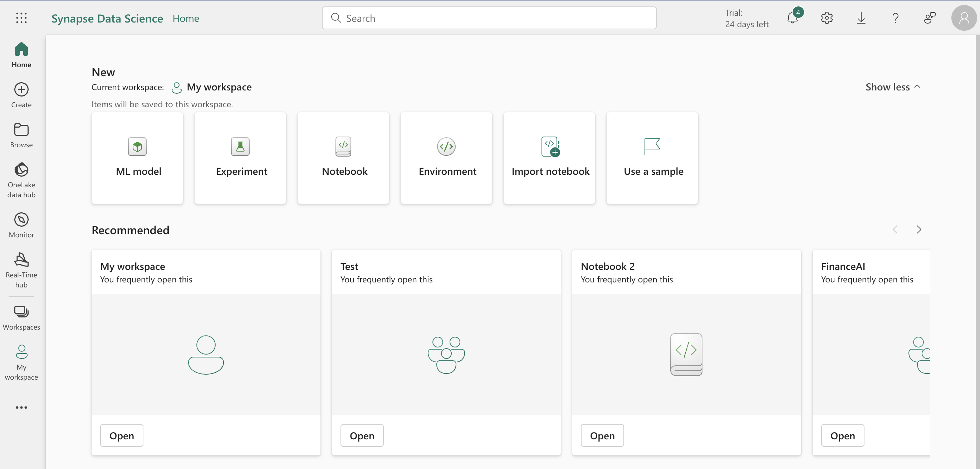The image size is (980, 469).
Task: Collapse section with Show less
Action: (x=893, y=87)
